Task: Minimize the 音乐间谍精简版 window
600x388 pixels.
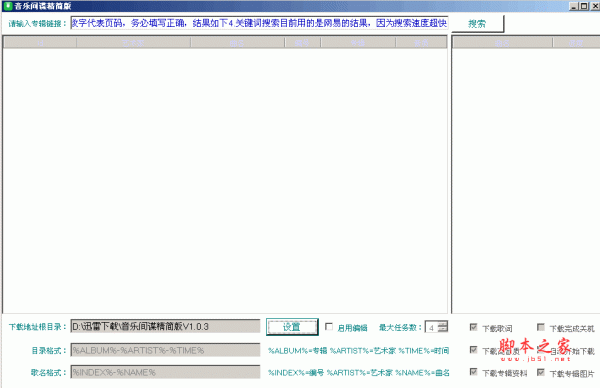Action: click(574, 6)
